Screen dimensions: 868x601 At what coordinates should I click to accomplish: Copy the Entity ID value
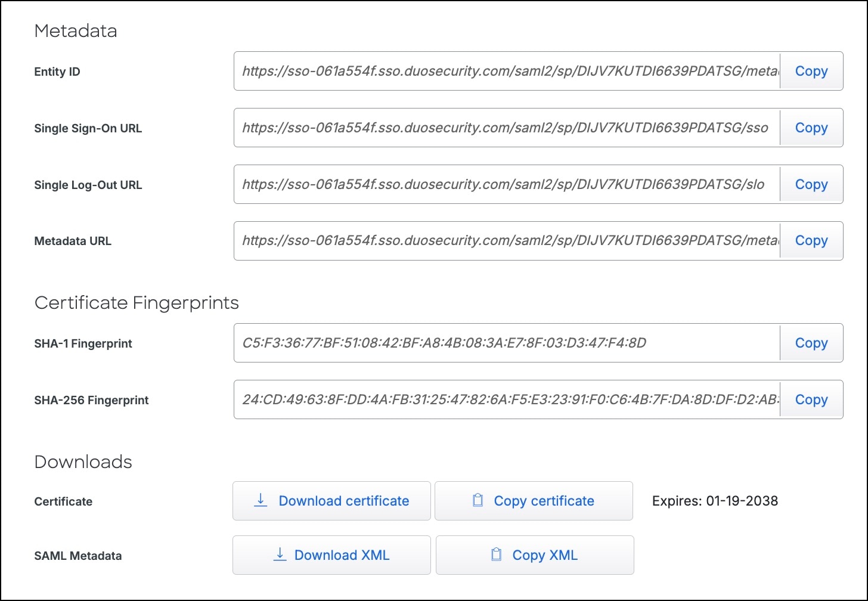pyautogui.click(x=811, y=71)
